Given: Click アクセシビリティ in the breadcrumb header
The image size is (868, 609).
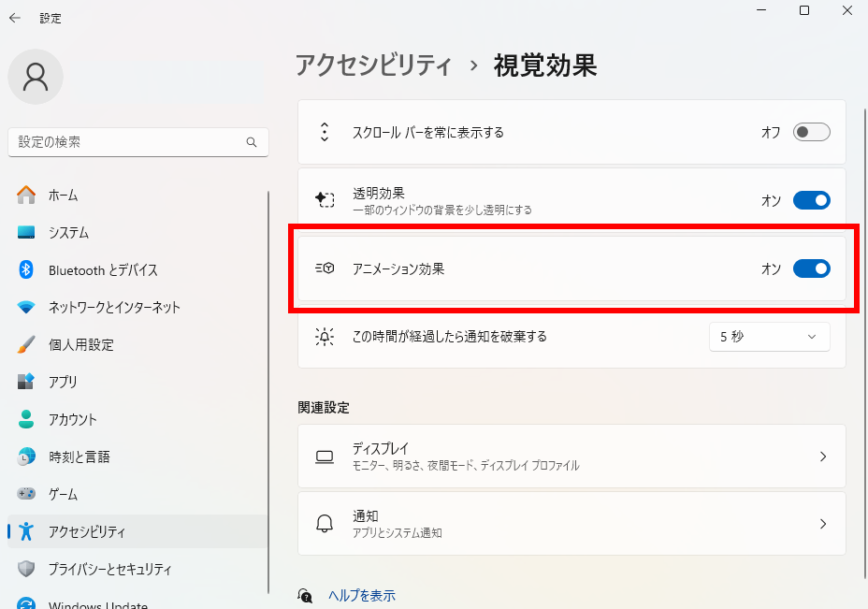Looking at the screenshot, I should [x=372, y=65].
